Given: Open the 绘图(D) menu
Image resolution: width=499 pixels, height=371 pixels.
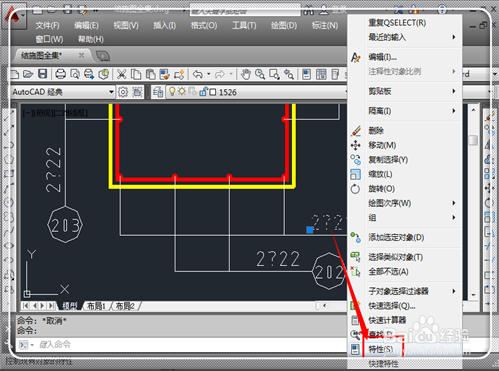Looking at the screenshot, I should pyautogui.click(x=284, y=25).
